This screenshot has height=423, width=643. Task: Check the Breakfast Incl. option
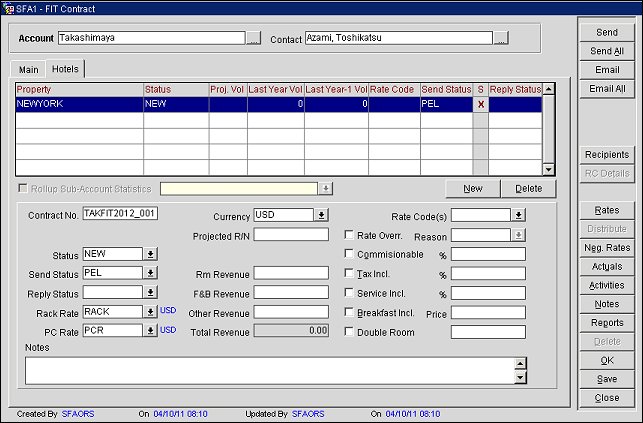point(349,312)
